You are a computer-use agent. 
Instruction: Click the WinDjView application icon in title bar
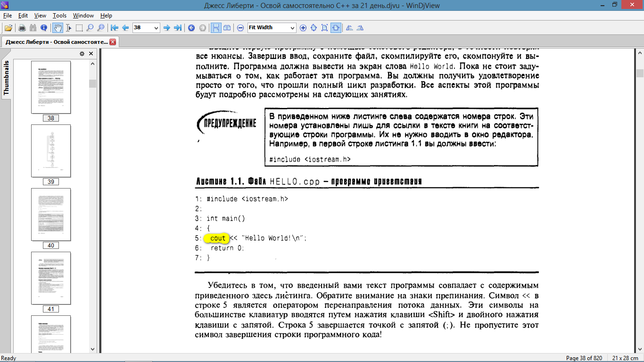coord(5,5)
